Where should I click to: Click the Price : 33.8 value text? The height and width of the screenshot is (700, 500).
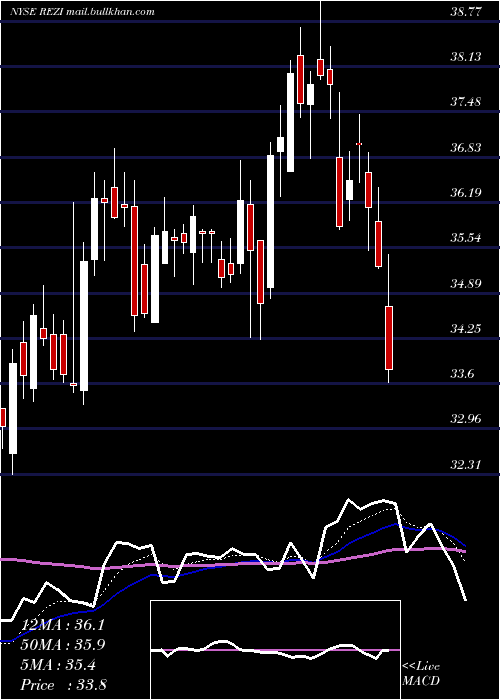pyautogui.click(x=63, y=685)
